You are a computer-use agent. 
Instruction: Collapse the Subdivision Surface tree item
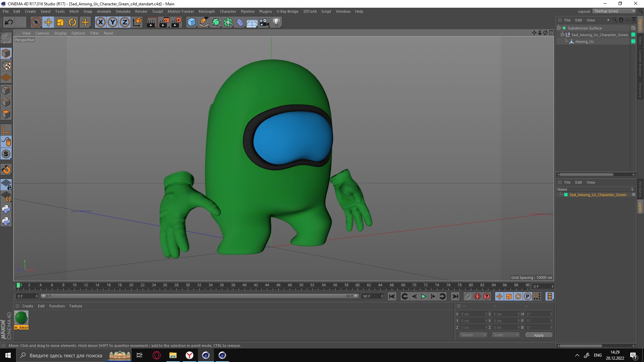559,28
